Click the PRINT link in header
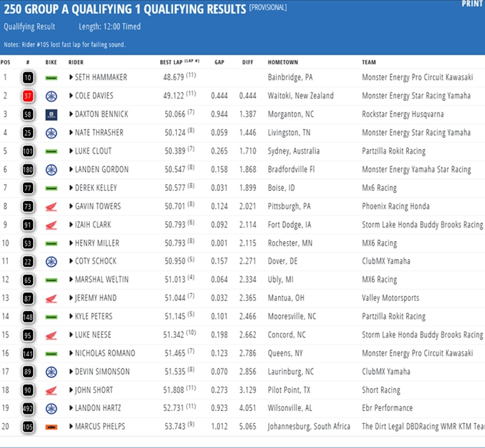This screenshot has width=485, height=448. pyautogui.click(x=472, y=4)
